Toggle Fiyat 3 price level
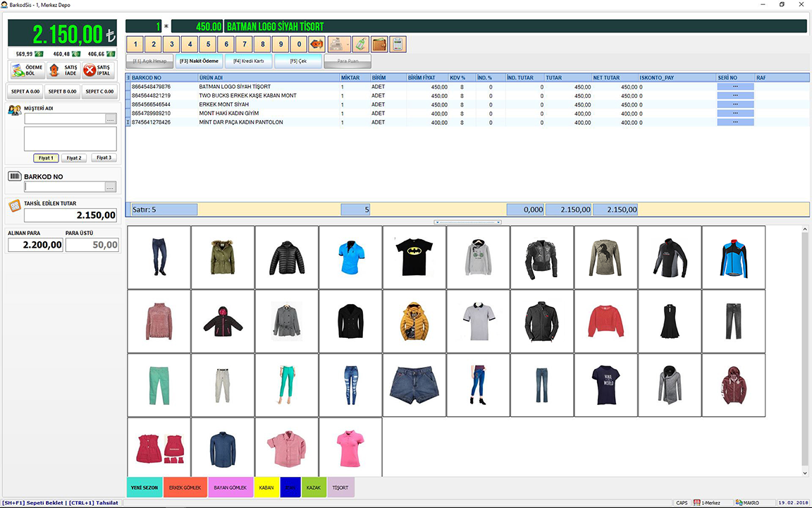 (104, 157)
